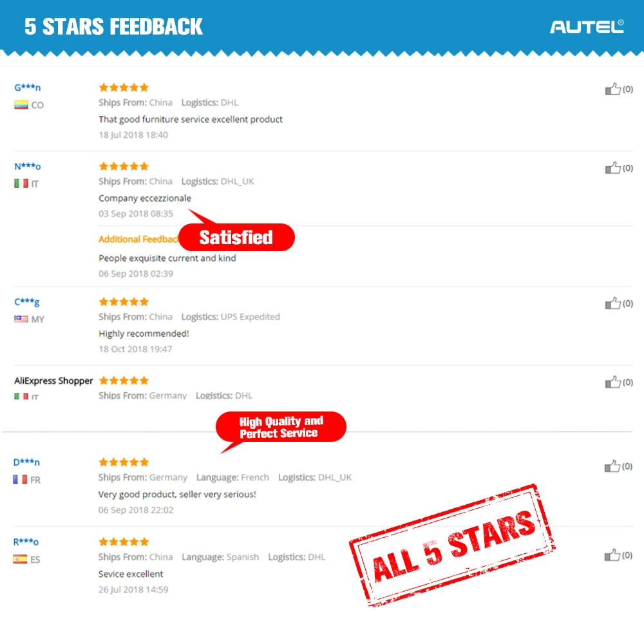Viewport: 644px width, 644px height.
Task: Click the Satisfied red callout bubble
Action: coord(236,237)
